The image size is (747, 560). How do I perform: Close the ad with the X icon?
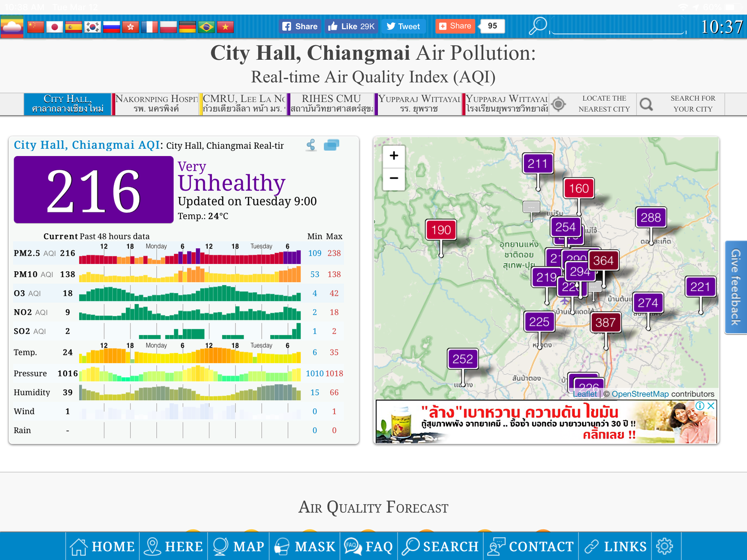[711, 406]
